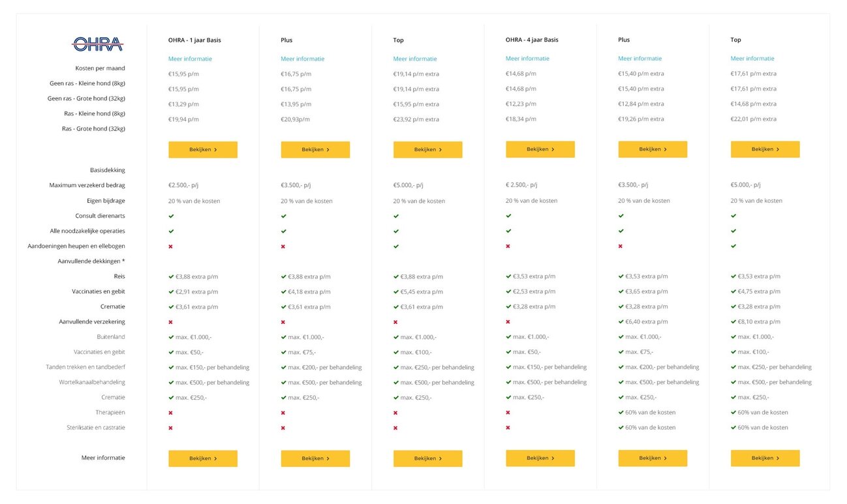The width and height of the screenshot is (847, 504).
Task: Click the € 2.500,- p/j amount in 4 jaar Basis
Action: coord(521,185)
